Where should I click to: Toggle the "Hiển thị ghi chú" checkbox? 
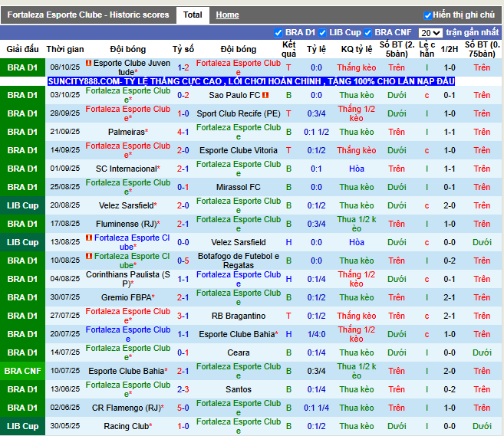(x=427, y=15)
